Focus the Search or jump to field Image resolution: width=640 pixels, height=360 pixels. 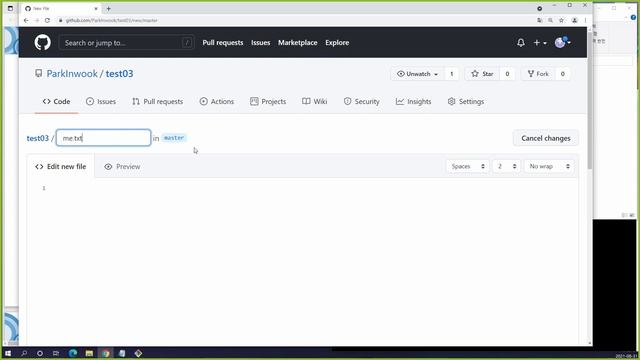(127, 42)
